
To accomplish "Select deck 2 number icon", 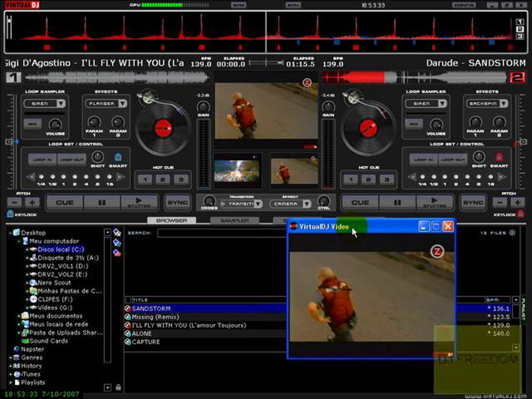I will pos(517,77).
